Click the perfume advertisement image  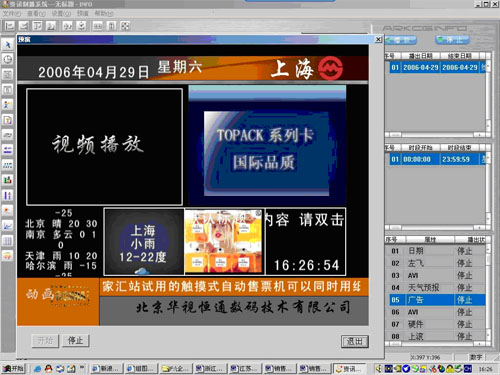coord(224,242)
